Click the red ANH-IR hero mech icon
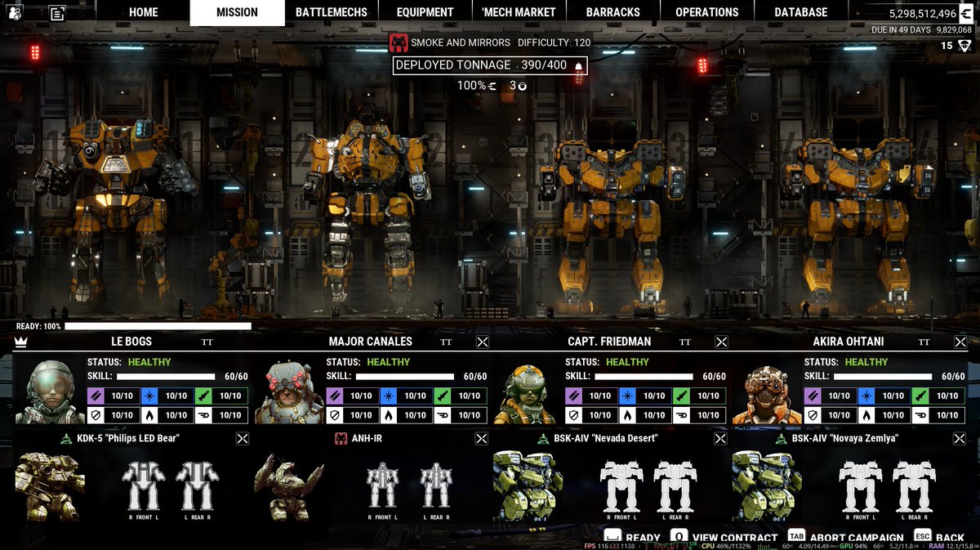Screen dimensions: 980x550 click(x=341, y=439)
